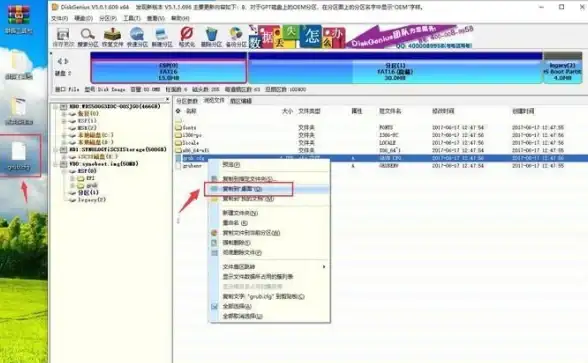Click the Format toolbar icon with red slash
The width and height of the screenshot is (588, 363).
click(186, 37)
